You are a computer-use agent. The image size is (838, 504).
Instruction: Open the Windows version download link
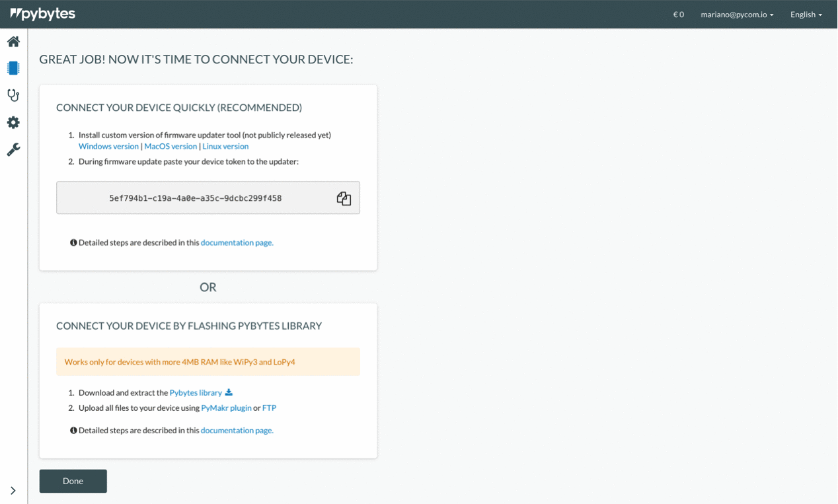(x=108, y=147)
